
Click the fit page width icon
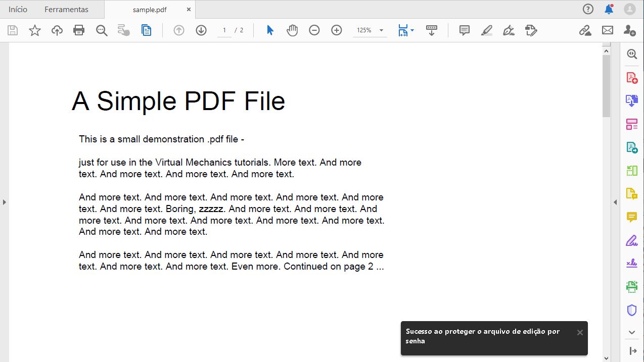coord(403,30)
